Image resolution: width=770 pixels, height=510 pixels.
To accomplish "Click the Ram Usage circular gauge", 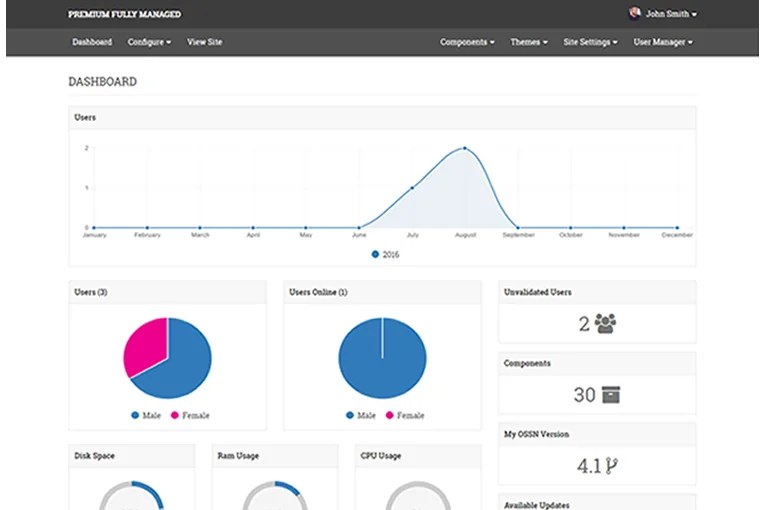I will (275, 497).
